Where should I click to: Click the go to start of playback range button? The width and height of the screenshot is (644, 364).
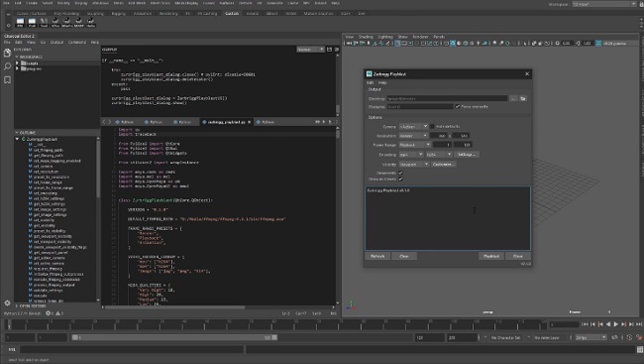[585, 324]
